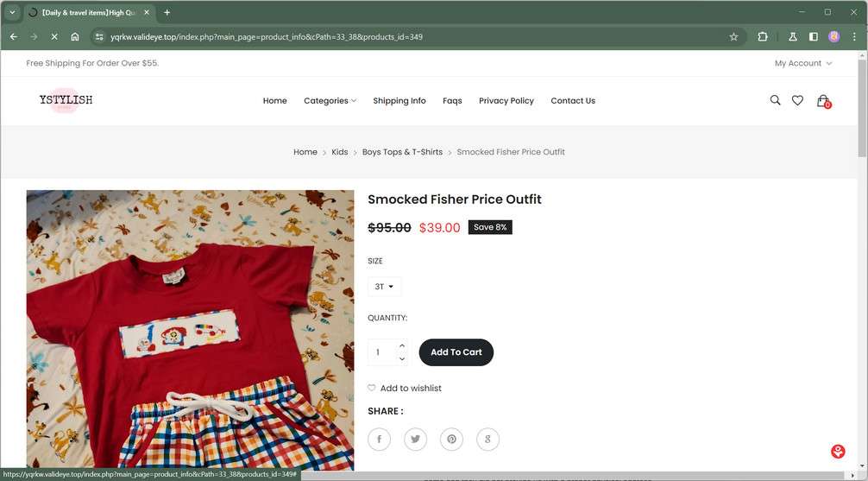The image size is (868, 481).
Task: Expand the Size 3T dropdown
Action: [x=384, y=287]
